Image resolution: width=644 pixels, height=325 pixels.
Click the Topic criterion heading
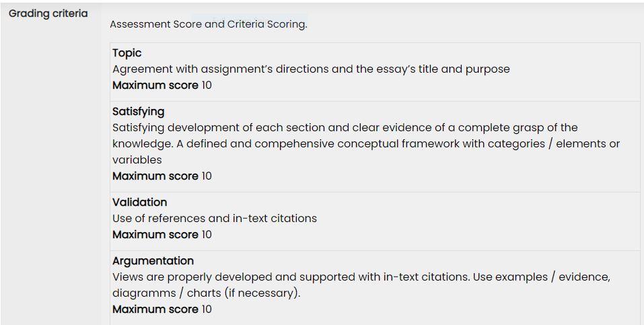pyautogui.click(x=127, y=53)
